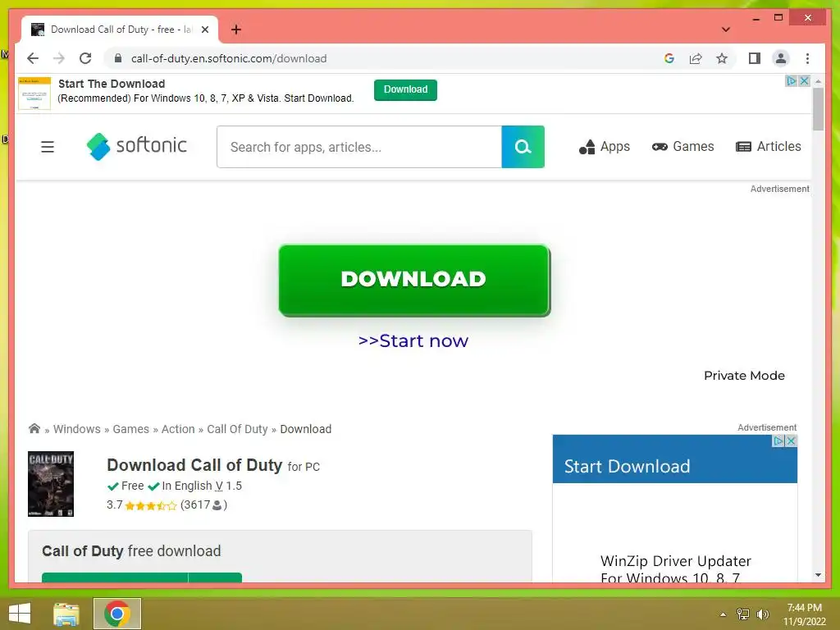Open the Apps section

605,147
